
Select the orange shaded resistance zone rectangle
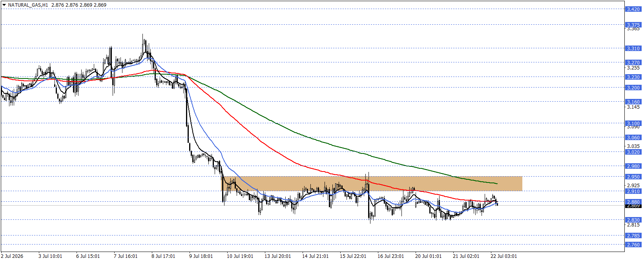point(372,184)
